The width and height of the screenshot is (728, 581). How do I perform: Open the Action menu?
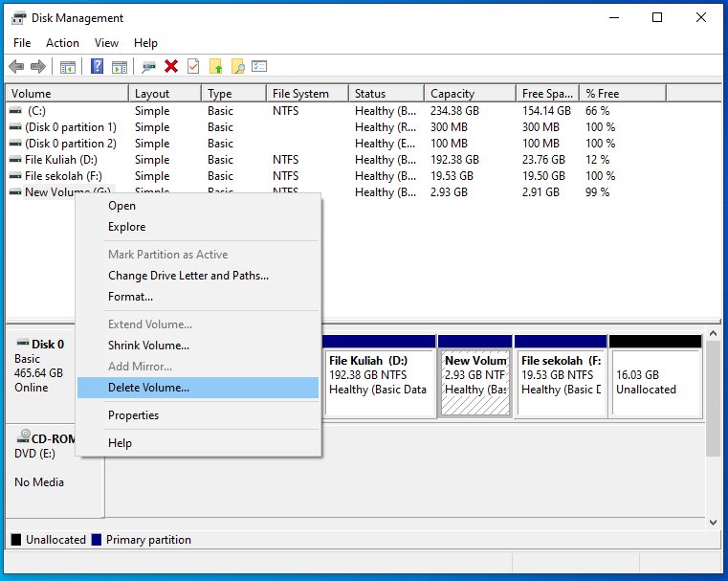[62, 43]
